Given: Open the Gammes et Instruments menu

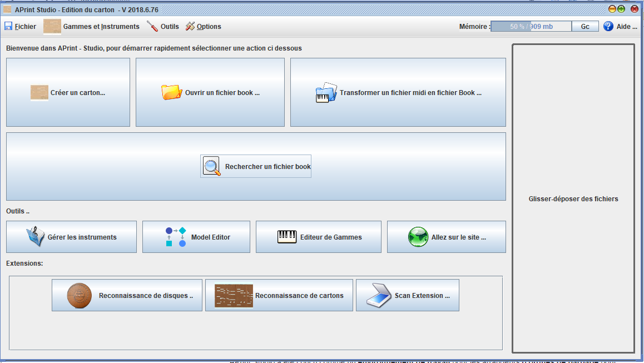Looking at the screenshot, I should (92, 27).
